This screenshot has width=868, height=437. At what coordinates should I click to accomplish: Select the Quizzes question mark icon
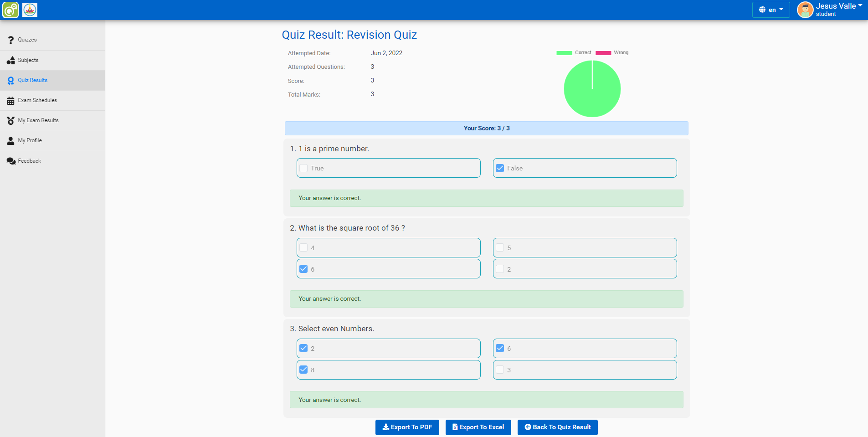10,40
